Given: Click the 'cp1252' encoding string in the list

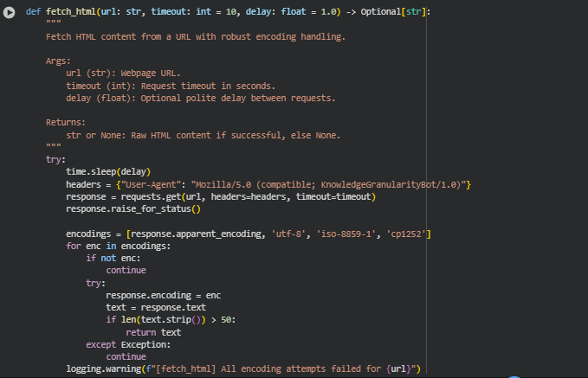Looking at the screenshot, I should [x=407, y=234].
